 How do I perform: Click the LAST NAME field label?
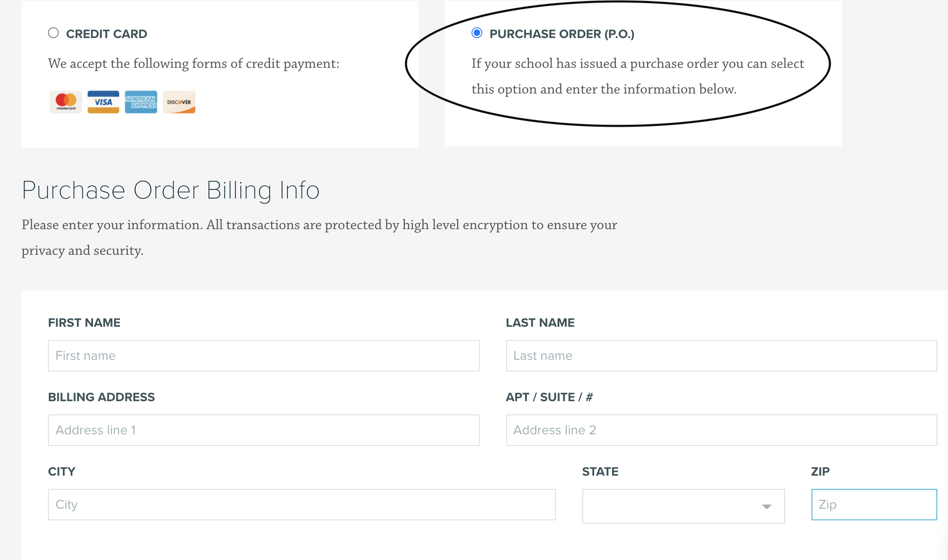coord(540,323)
